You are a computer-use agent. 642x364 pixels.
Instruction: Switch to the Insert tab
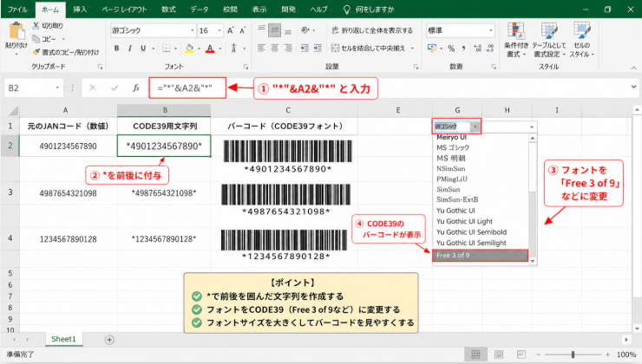point(80,10)
